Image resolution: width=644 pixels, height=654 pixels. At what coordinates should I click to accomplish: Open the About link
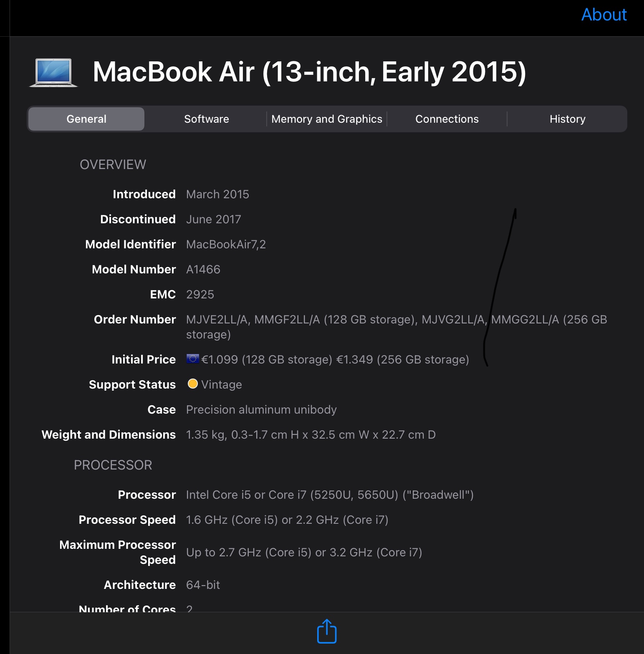[604, 15]
